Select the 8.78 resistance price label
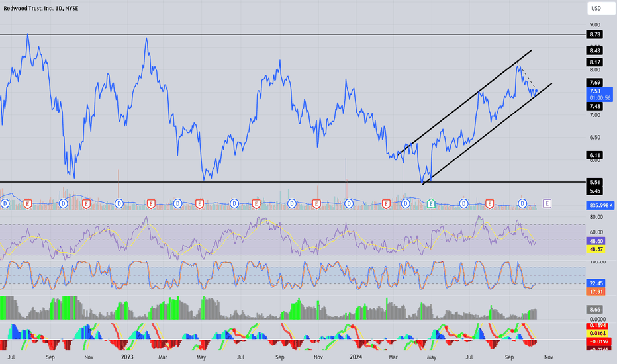This screenshot has width=617, height=364. click(594, 34)
